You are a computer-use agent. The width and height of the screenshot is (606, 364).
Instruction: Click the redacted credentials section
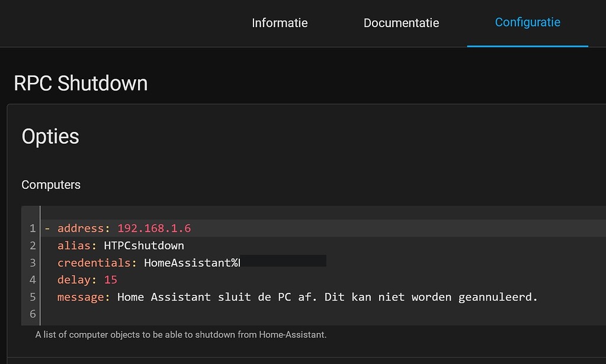point(283,261)
